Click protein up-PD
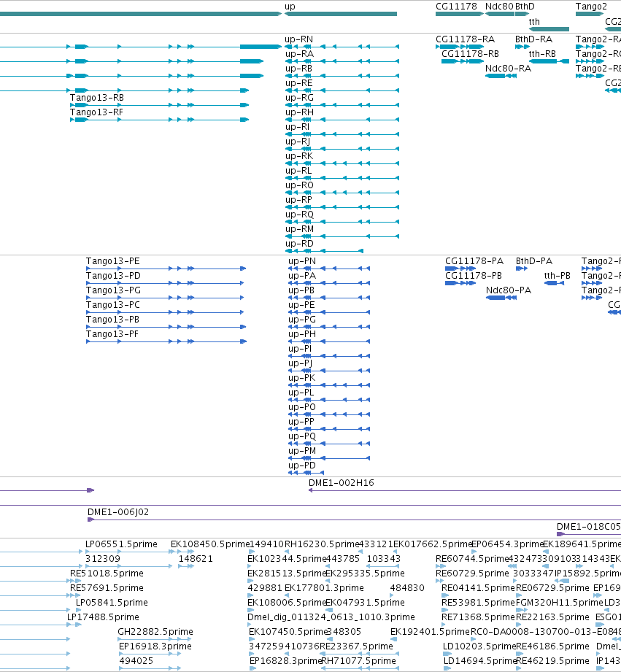Image resolution: width=621 pixels, height=672 pixels. point(306,473)
